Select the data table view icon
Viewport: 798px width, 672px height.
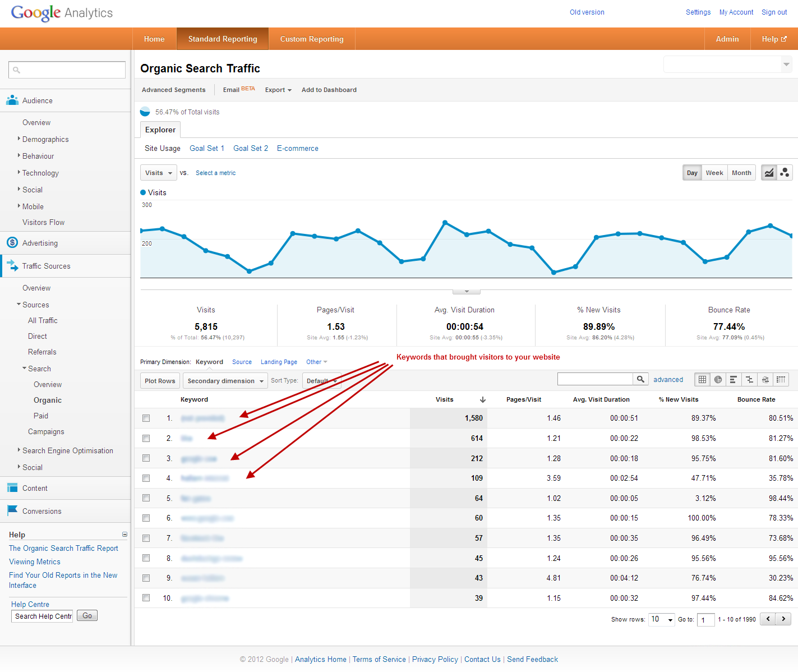(x=702, y=380)
